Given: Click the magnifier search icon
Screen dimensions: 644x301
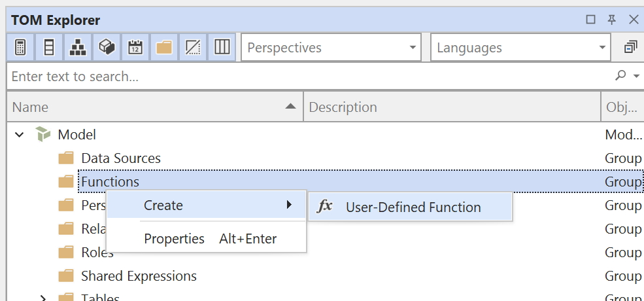Looking at the screenshot, I should (620, 76).
